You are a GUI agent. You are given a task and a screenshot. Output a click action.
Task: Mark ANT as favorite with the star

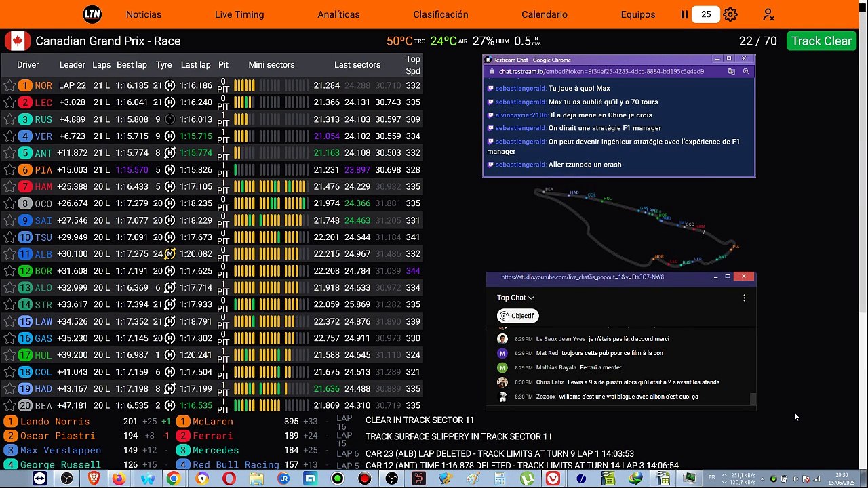pos(9,153)
